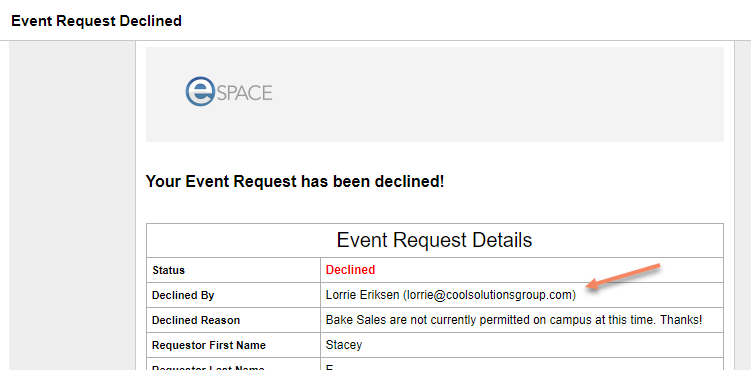This screenshot has height=370, width=751.
Task: Click the 'Requestor First Name' row label
Action: [x=209, y=345]
